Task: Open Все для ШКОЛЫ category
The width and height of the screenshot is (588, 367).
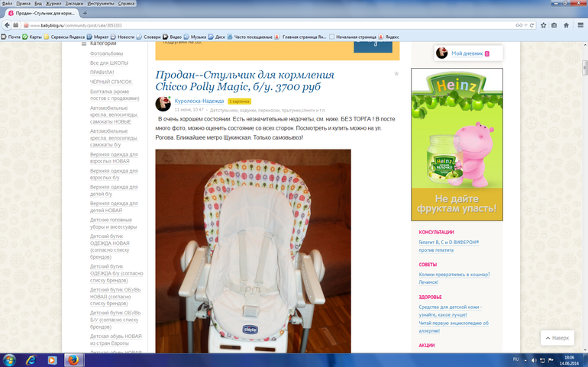Action: 109,63
